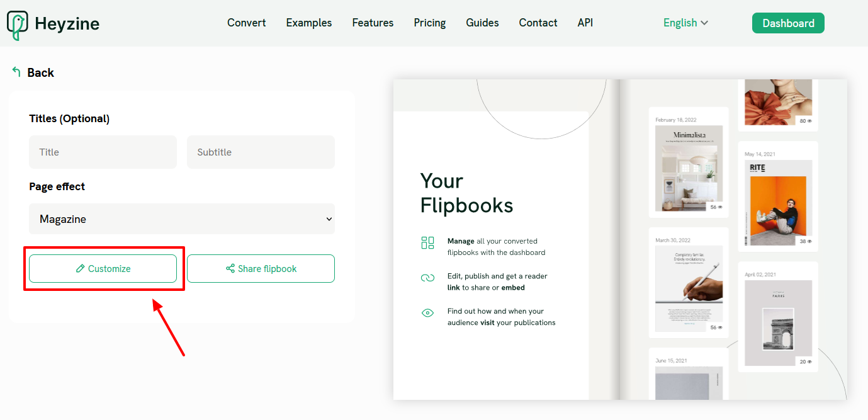Click the Heyzine bird logo icon
The width and height of the screenshot is (868, 420).
pyautogui.click(x=17, y=25)
